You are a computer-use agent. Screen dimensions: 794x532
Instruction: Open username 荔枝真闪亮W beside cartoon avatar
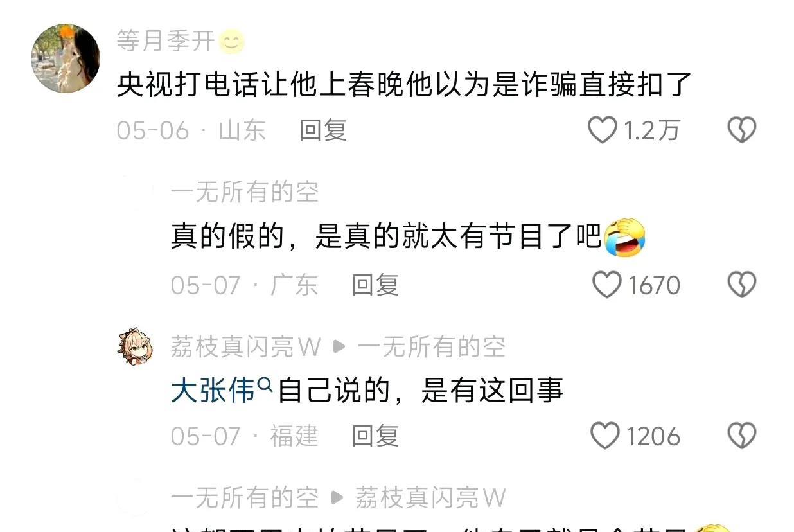click(245, 348)
